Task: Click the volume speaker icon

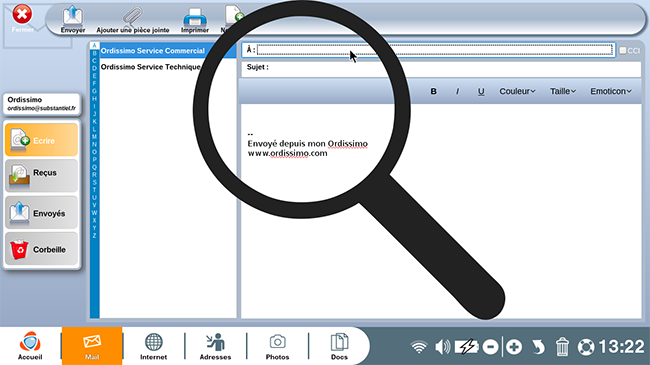Action: [x=443, y=346]
